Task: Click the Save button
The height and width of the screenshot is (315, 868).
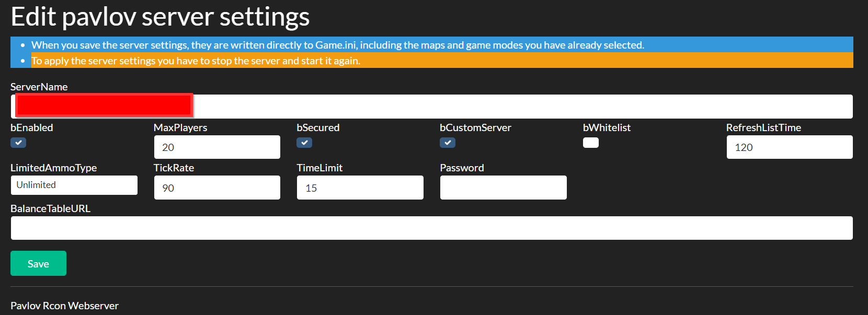Action: point(38,263)
